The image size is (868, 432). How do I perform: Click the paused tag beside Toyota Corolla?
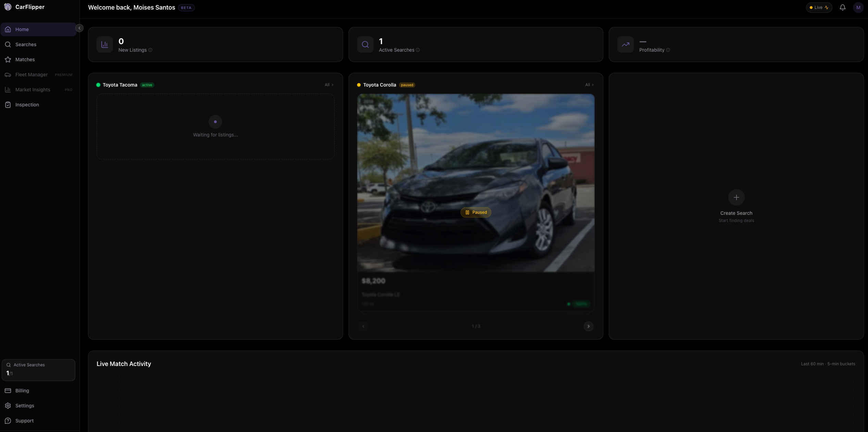pos(407,85)
